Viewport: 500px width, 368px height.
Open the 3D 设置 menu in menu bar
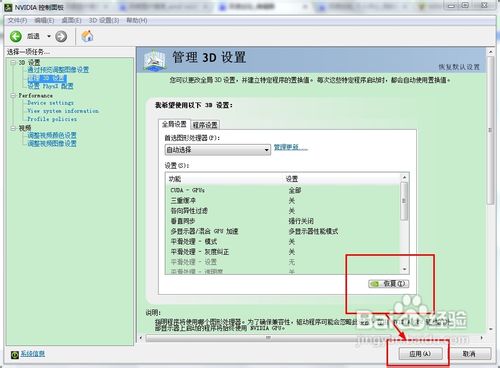point(104,21)
